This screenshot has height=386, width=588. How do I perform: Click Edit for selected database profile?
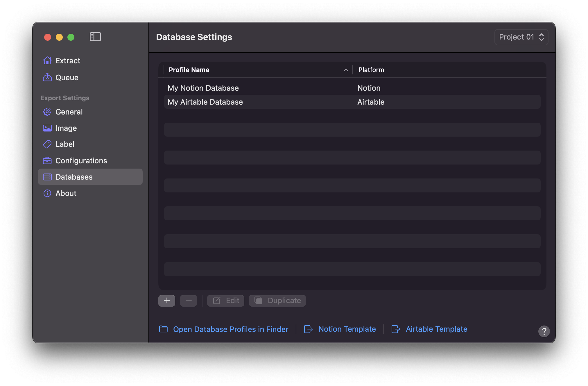click(226, 300)
